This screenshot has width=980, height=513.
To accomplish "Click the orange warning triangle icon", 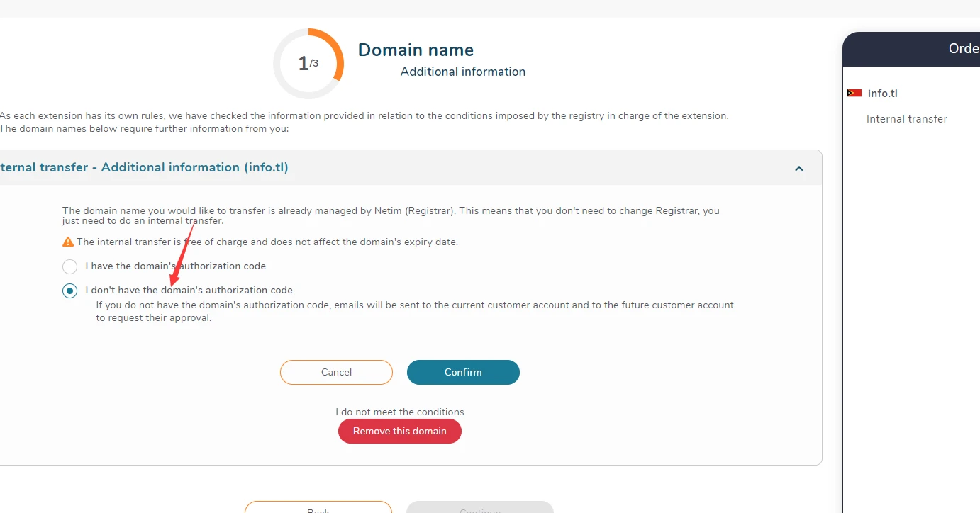I will pyautogui.click(x=68, y=242).
